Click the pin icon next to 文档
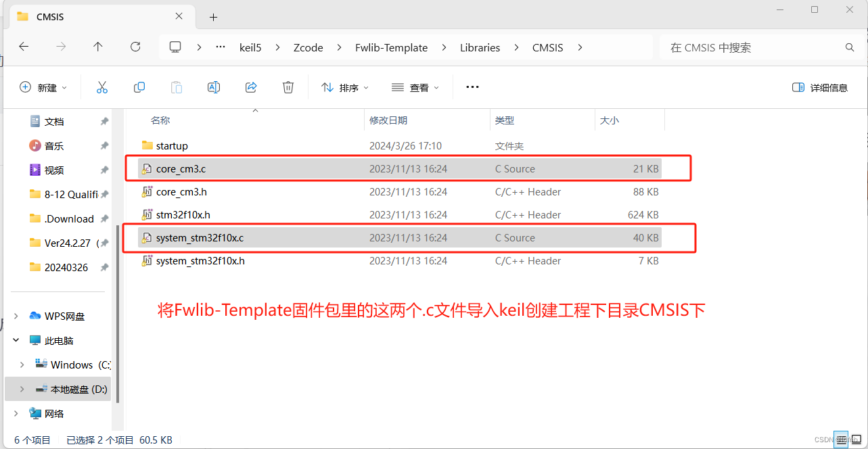Image resolution: width=868 pixels, height=449 pixels. pos(104,122)
